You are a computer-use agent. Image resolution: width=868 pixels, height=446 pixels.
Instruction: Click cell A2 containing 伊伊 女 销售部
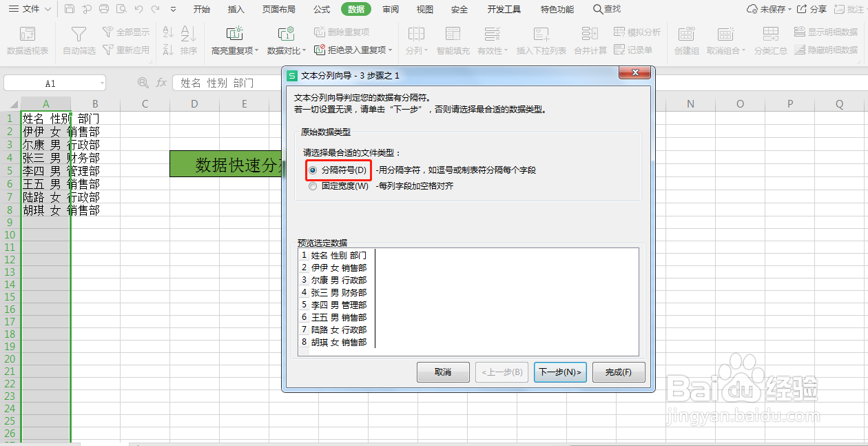pos(46,131)
